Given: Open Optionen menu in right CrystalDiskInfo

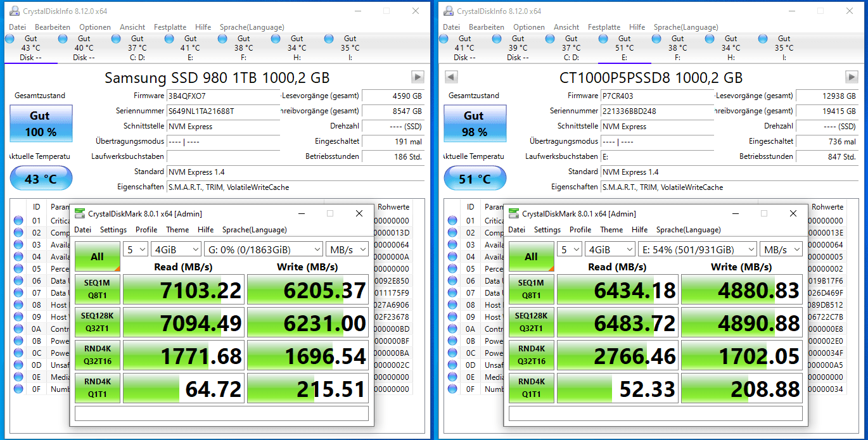Looking at the screenshot, I should click(x=529, y=27).
